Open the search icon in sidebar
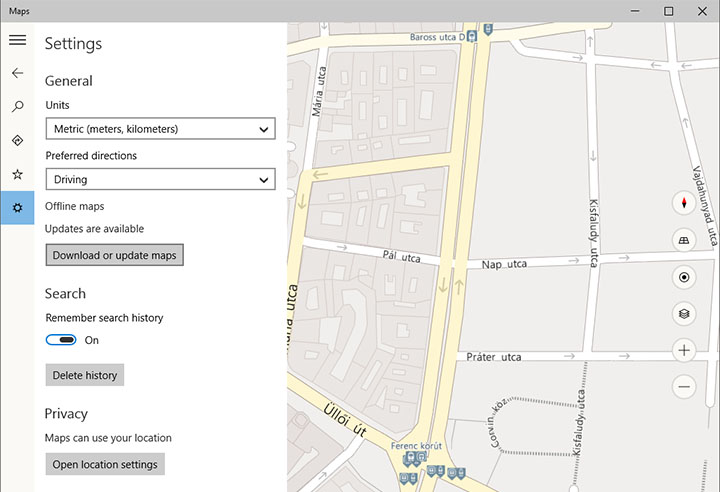Screen dimensions: 720x492 (17, 107)
